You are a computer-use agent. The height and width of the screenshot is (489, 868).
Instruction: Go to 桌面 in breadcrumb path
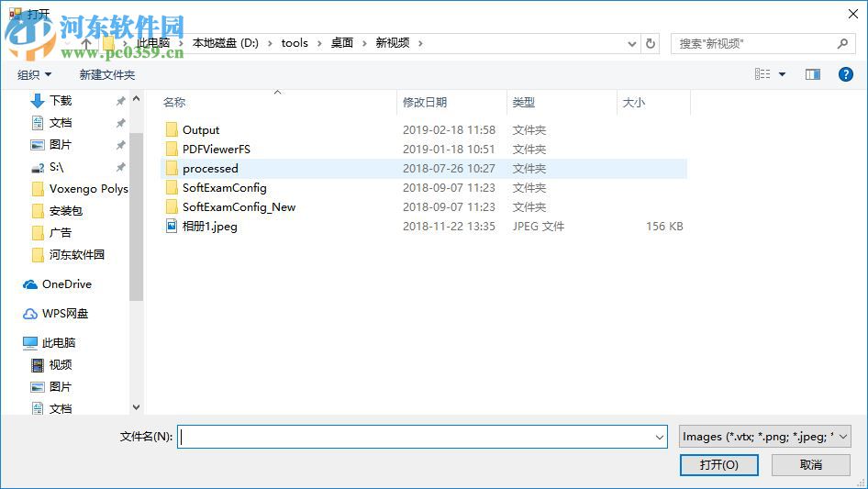point(342,43)
